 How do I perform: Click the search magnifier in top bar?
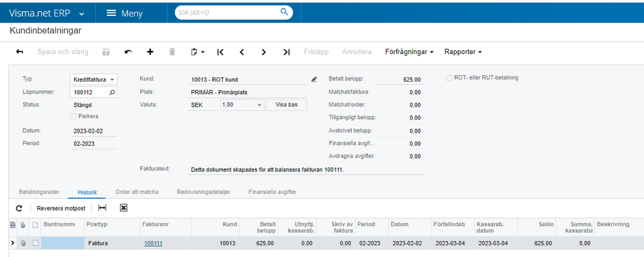tap(284, 12)
